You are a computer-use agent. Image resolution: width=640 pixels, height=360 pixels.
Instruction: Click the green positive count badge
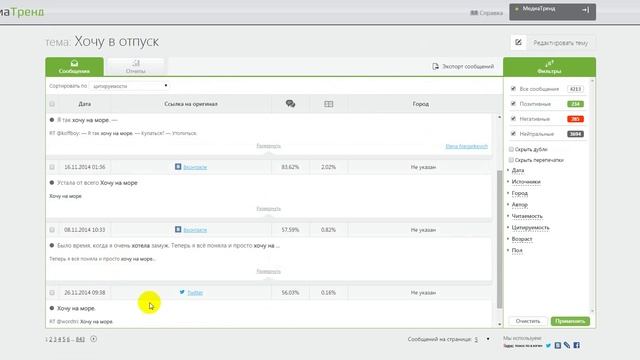[576, 104]
